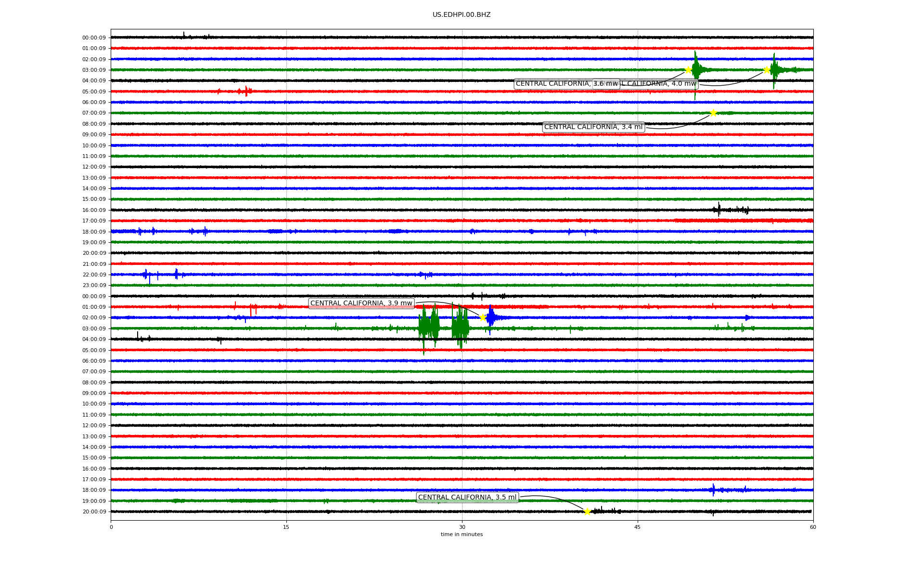Click the yellow star for the 3.6 mw event

click(x=688, y=70)
